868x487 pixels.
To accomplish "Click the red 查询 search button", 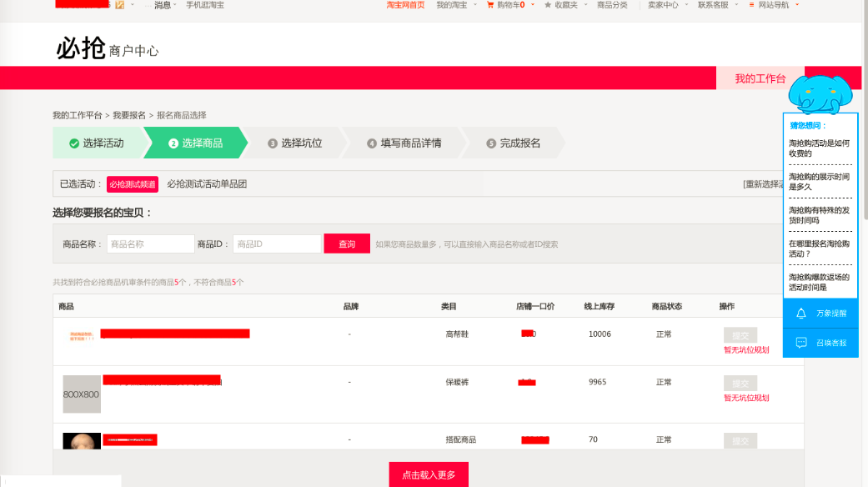I will click(347, 244).
